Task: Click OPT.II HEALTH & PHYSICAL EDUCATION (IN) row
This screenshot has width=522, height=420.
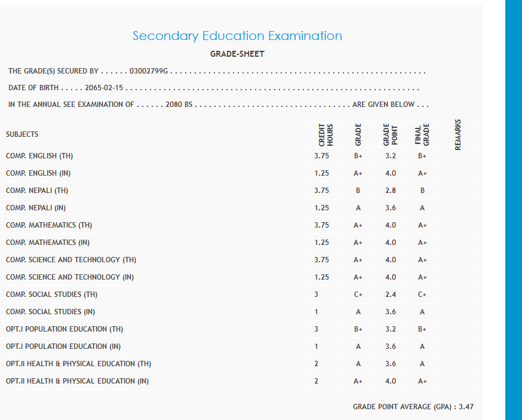Action: pos(77,381)
